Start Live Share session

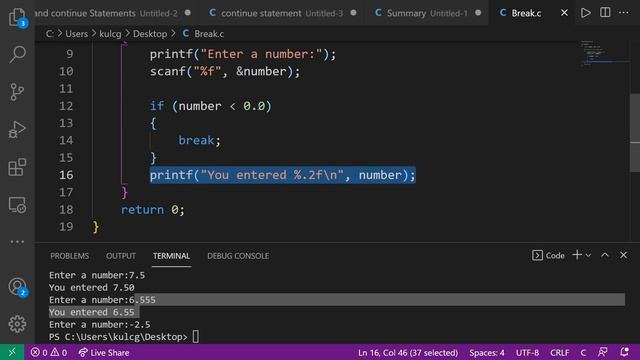click(104, 352)
